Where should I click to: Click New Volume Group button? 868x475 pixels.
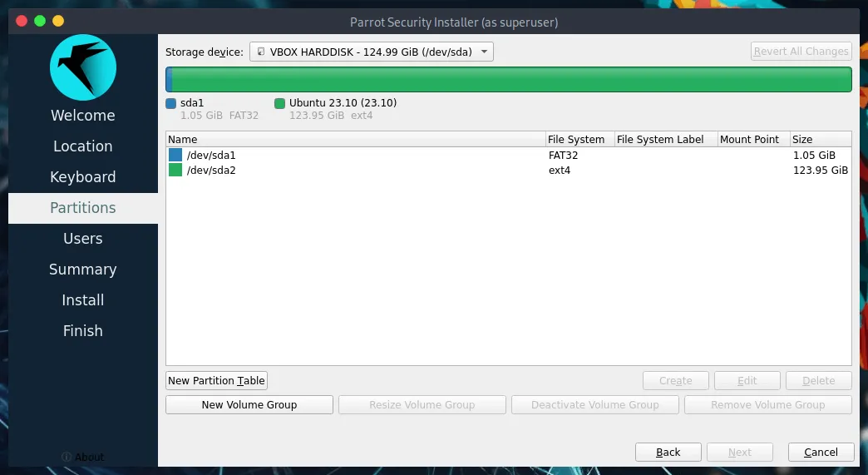[x=249, y=404]
